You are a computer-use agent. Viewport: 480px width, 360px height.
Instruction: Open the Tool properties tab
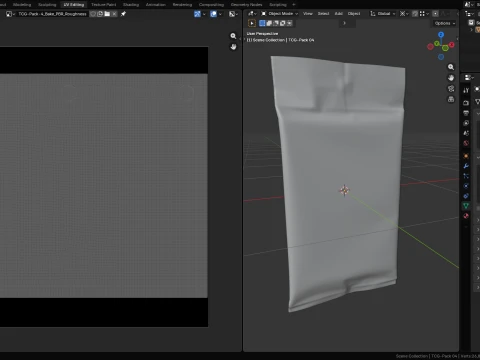pos(466,90)
